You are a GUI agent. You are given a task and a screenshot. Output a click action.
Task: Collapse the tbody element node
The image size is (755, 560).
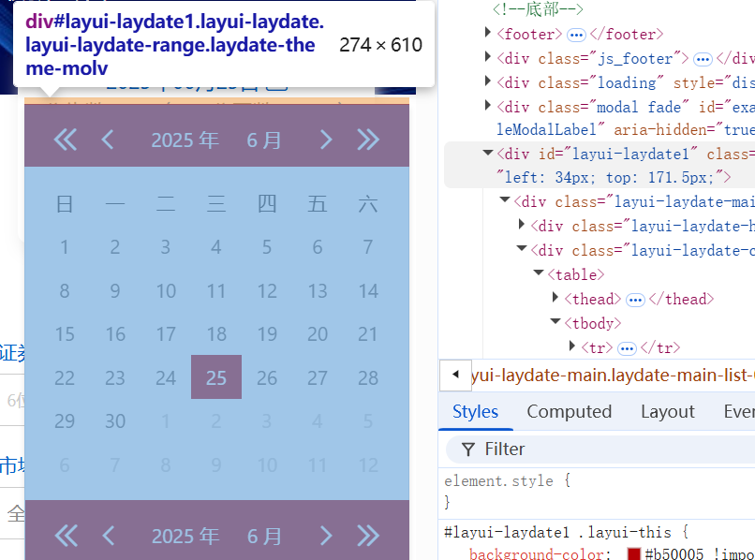(555, 321)
